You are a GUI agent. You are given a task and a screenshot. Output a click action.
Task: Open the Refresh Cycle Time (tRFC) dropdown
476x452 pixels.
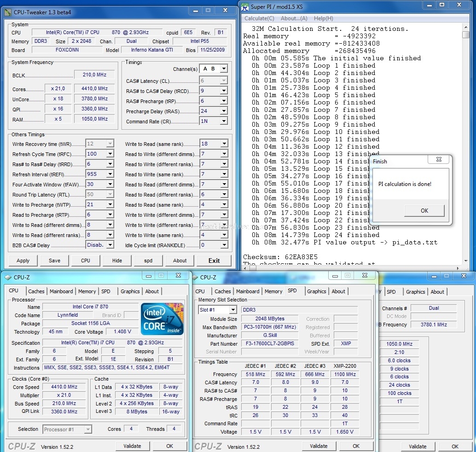pyautogui.click(x=110, y=154)
